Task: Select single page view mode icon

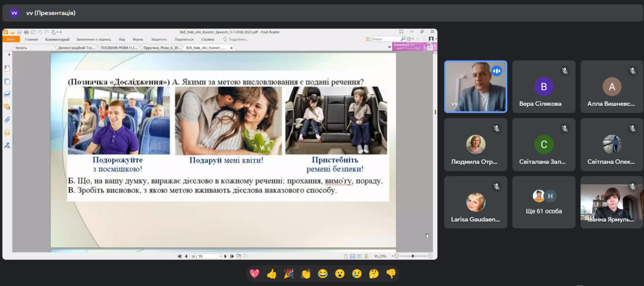Action: click(346, 256)
